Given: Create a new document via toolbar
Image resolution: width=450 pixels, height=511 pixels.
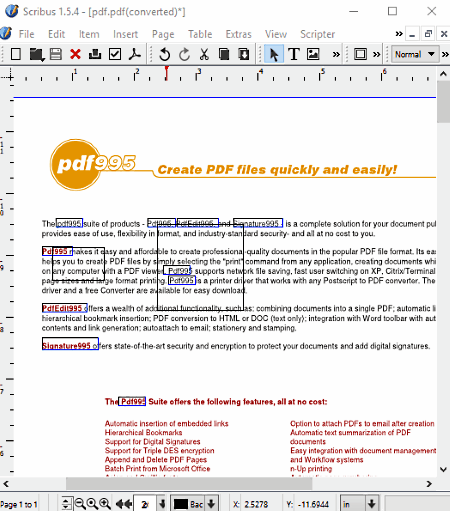Looking at the screenshot, I should pos(16,54).
